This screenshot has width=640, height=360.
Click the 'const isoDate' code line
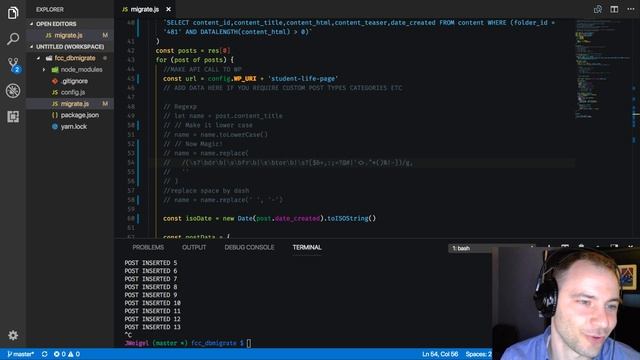269,218
